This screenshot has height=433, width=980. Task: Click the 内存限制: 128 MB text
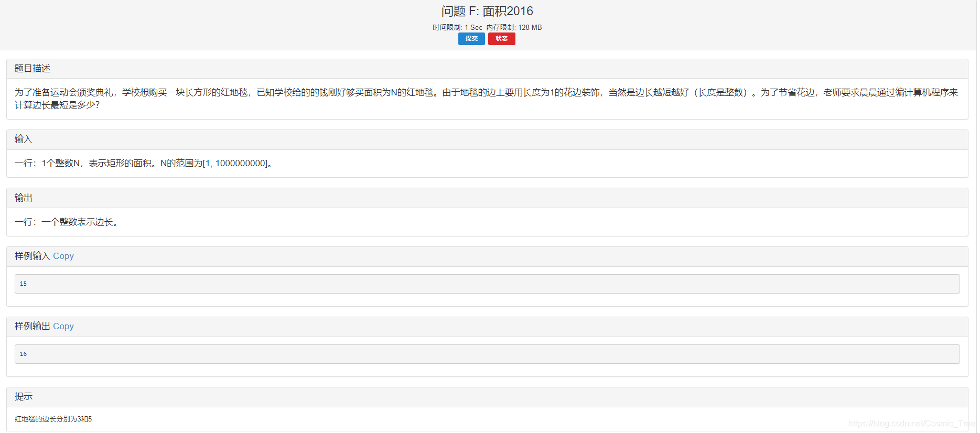[x=514, y=27]
